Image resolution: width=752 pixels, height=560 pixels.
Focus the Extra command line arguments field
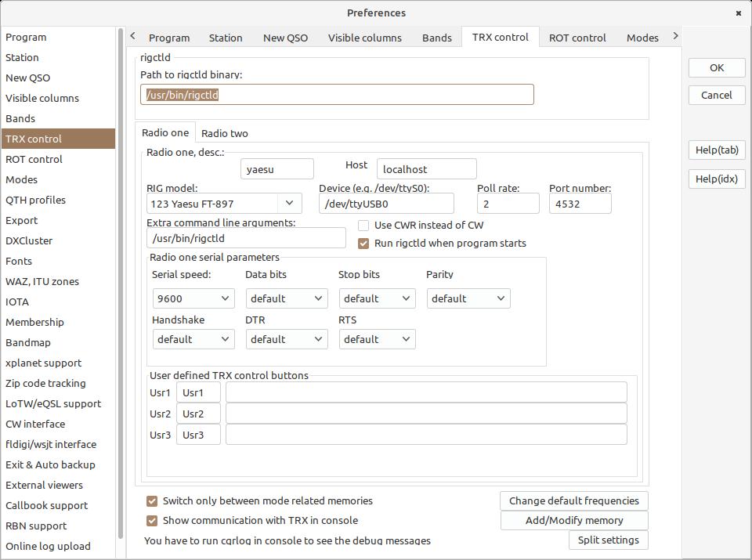point(246,238)
